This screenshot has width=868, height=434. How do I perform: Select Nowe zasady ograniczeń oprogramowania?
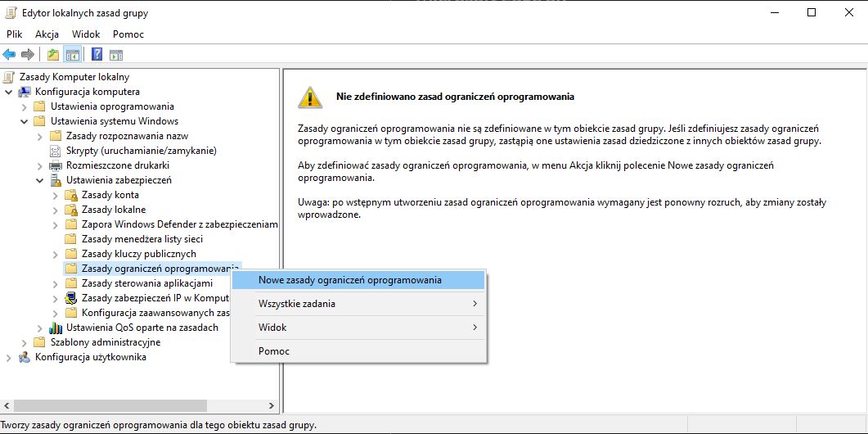click(x=349, y=280)
